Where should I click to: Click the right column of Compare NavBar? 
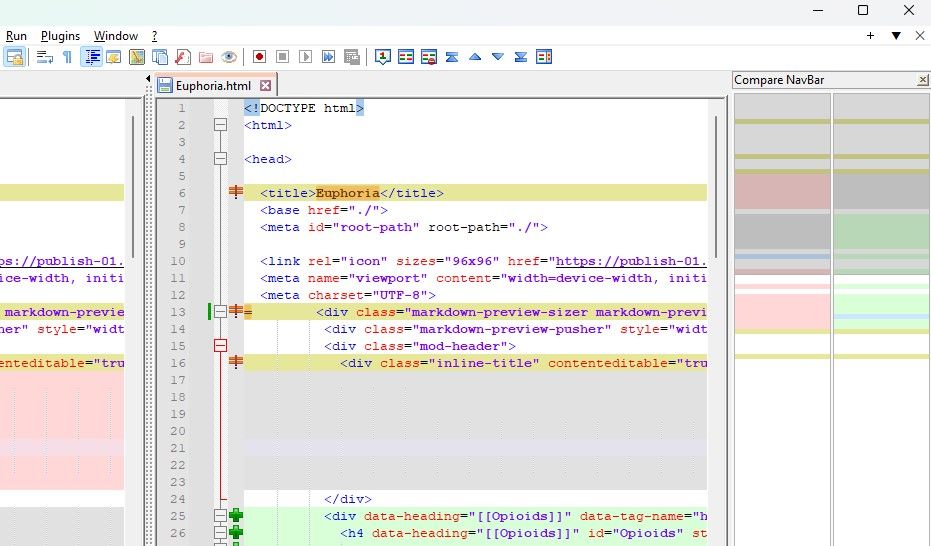[880, 300]
